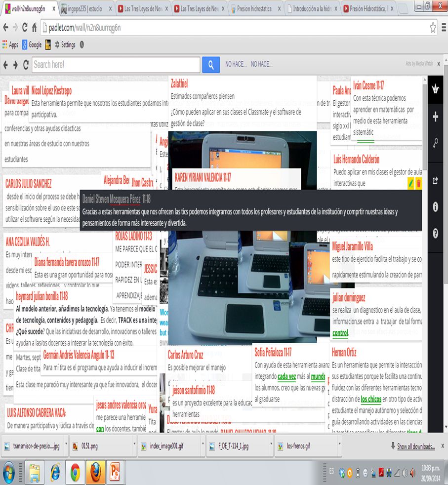This screenshot has height=485, width=448.
Task: Open the info icon in sidebar
Action: pos(435,206)
